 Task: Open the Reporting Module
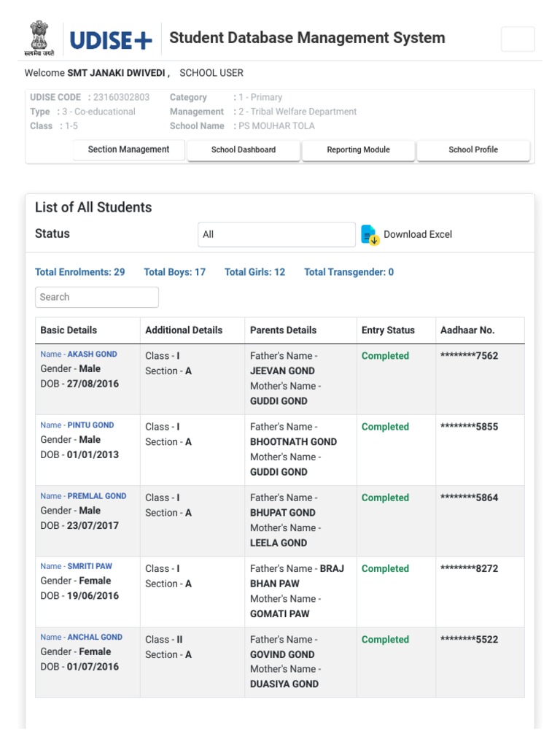pyautogui.click(x=358, y=150)
